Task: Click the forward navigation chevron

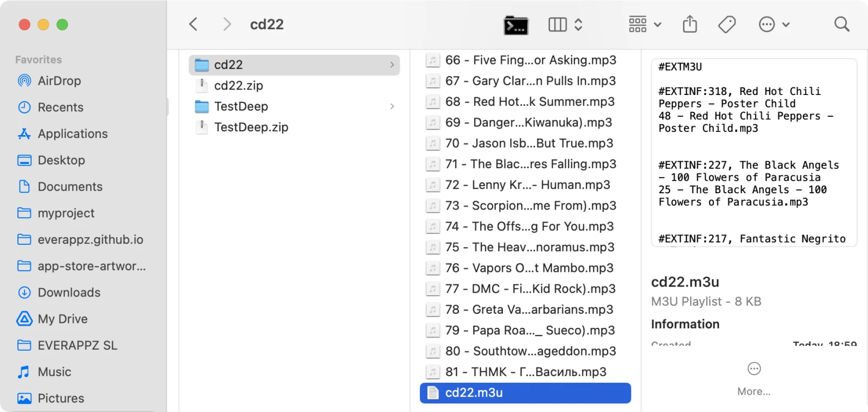Action: click(227, 24)
